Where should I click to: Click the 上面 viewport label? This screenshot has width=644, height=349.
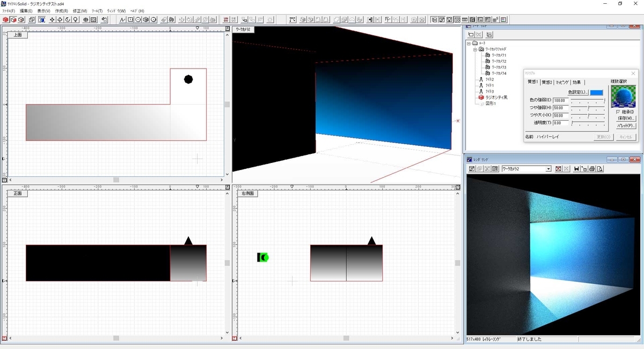click(x=18, y=35)
